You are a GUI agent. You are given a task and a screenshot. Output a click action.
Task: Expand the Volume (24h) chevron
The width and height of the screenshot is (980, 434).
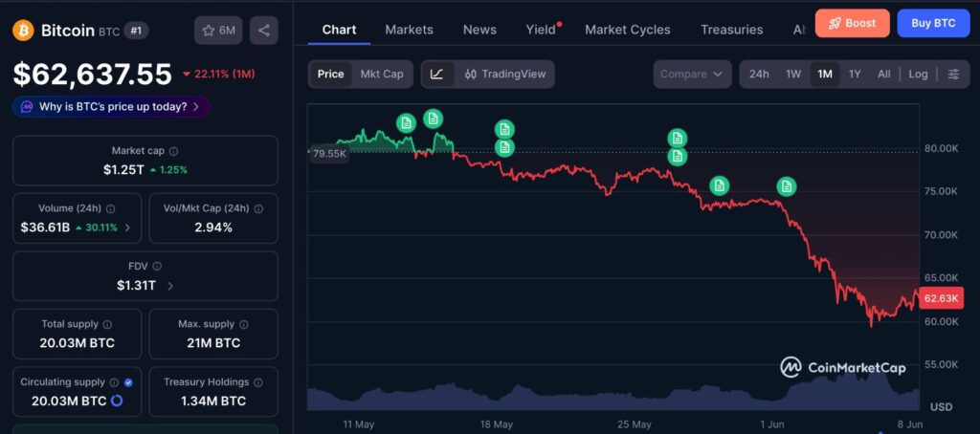point(127,228)
